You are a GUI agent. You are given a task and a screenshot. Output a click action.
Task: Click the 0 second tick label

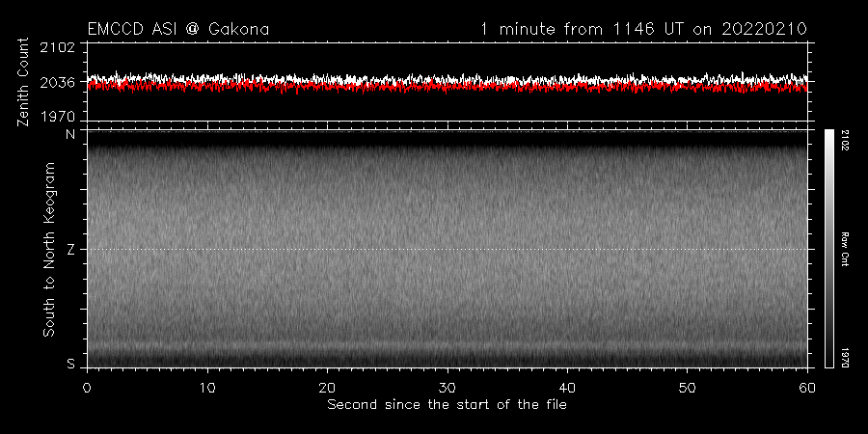pos(87,387)
